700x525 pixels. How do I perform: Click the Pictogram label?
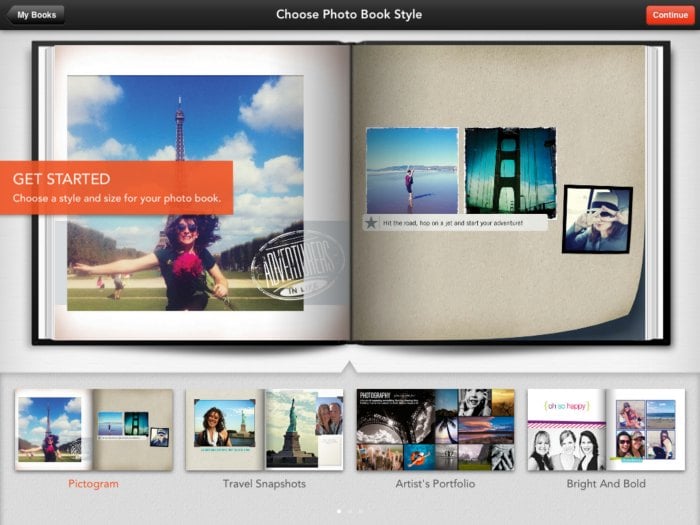(x=93, y=484)
